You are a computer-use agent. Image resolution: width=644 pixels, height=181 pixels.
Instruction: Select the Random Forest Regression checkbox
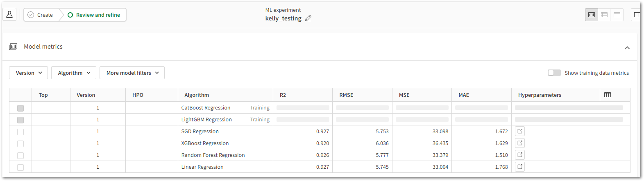(x=20, y=155)
